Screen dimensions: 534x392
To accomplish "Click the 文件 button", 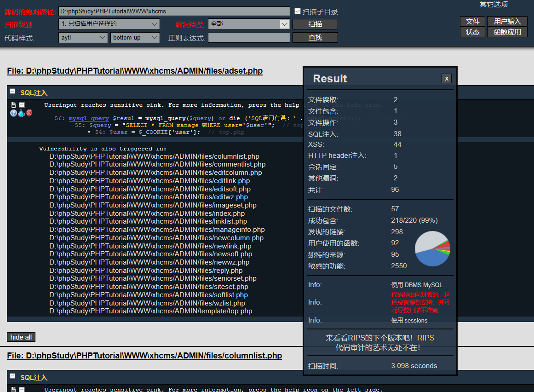I will coord(472,22).
